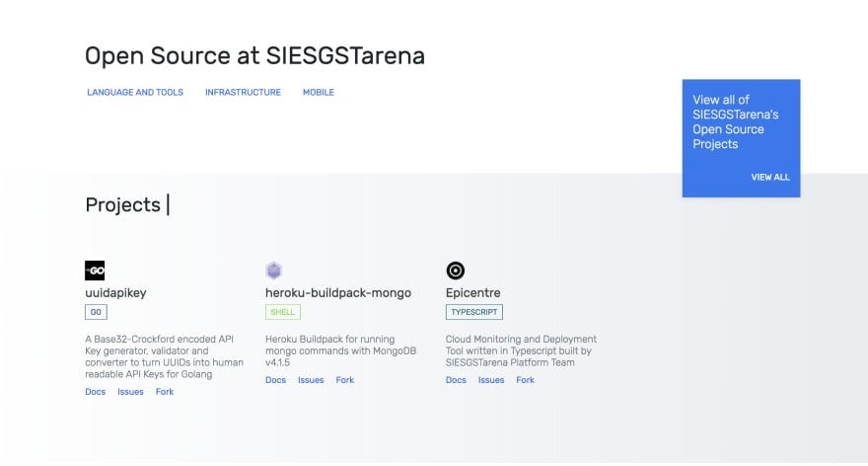This screenshot has height=466, width=868.
Task: View Issues for Epicentre project
Action: [x=491, y=380]
